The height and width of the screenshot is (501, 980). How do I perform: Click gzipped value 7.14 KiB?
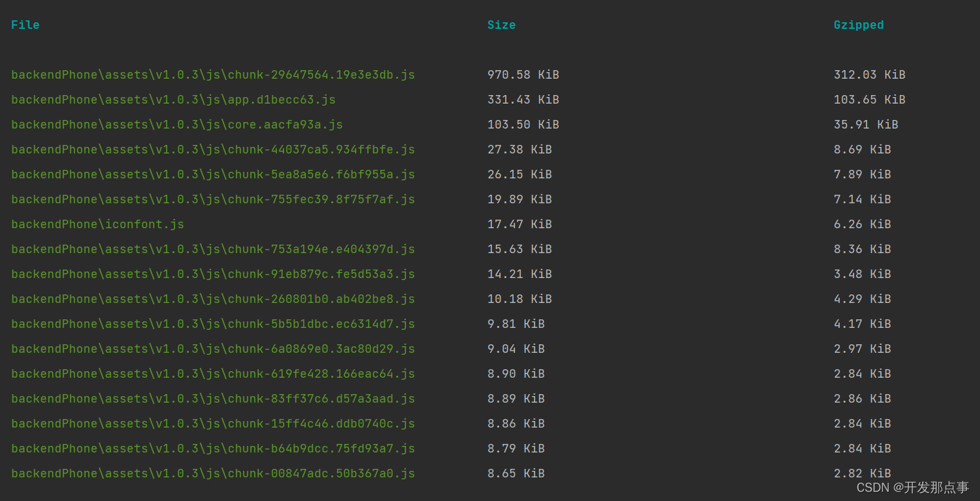coord(863,199)
